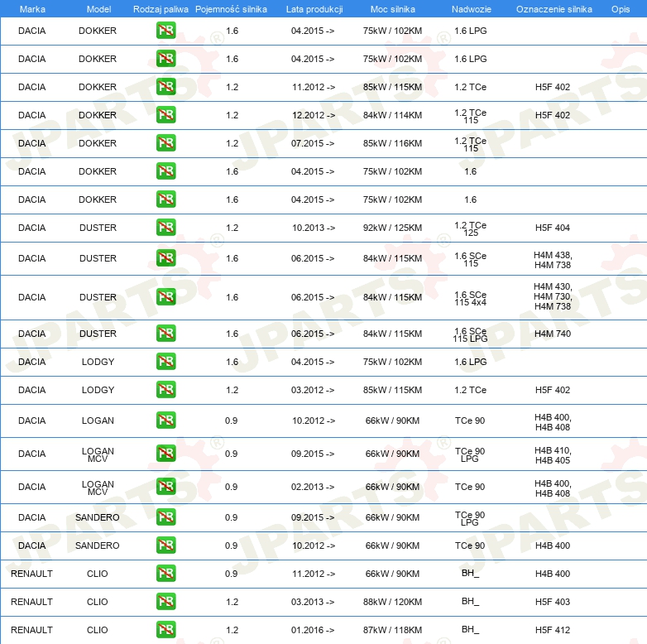Click the 92kW / 125KM power cell
Image resolution: width=647 pixels, height=644 pixels.
click(392, 228)
